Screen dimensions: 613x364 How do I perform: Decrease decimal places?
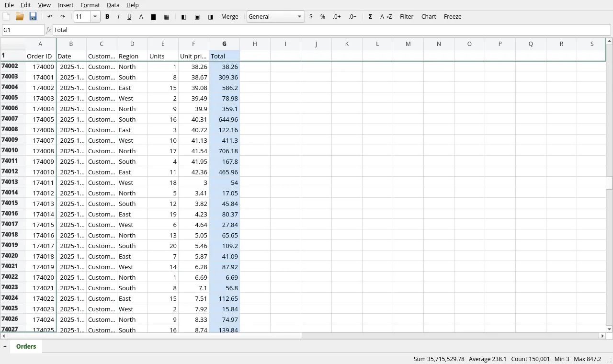[x=352, y=16]
